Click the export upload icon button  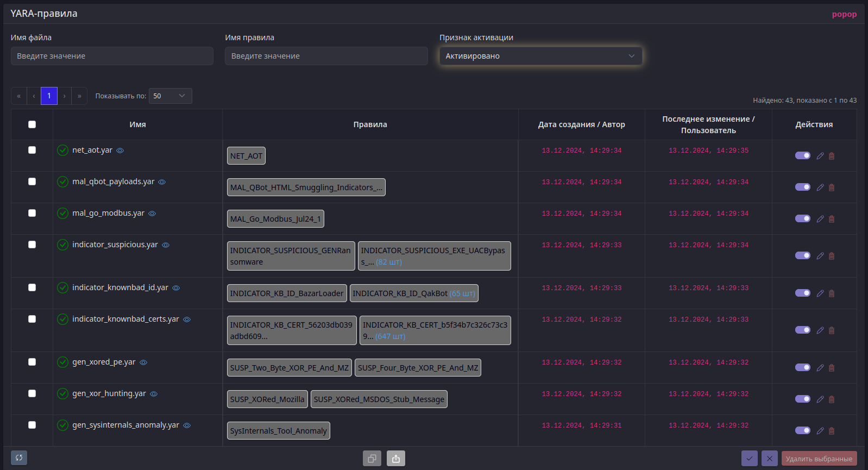click(x=396, y=459)
